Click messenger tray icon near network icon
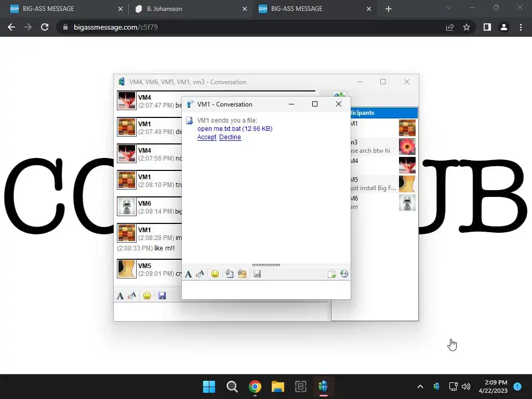Screen dimensions: 532x399 coord(436,387)
